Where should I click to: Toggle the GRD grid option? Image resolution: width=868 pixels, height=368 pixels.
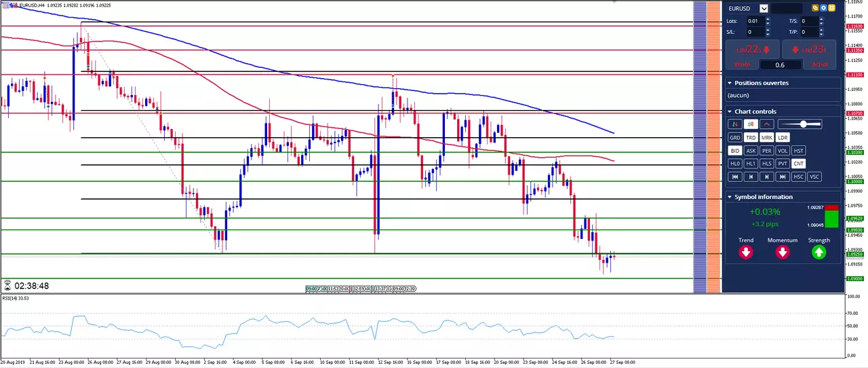point(734,137)
